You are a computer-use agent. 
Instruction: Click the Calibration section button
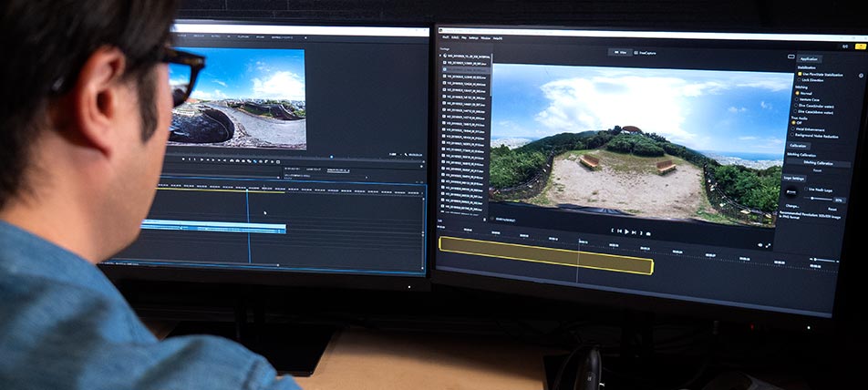tap(799, 146)
